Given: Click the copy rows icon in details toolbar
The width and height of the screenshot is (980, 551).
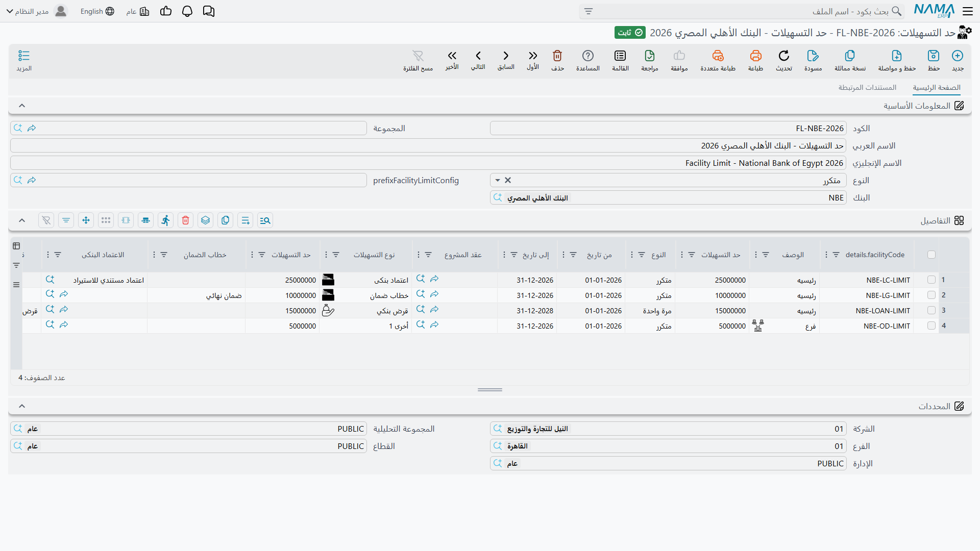Looking at the screenshot, I should click(226, 220).
